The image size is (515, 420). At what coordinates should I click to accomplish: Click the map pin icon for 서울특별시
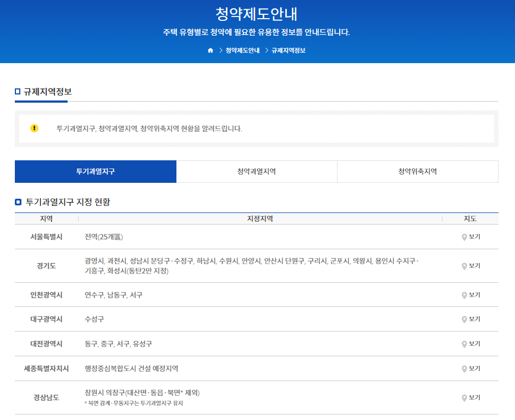(464, 237)
